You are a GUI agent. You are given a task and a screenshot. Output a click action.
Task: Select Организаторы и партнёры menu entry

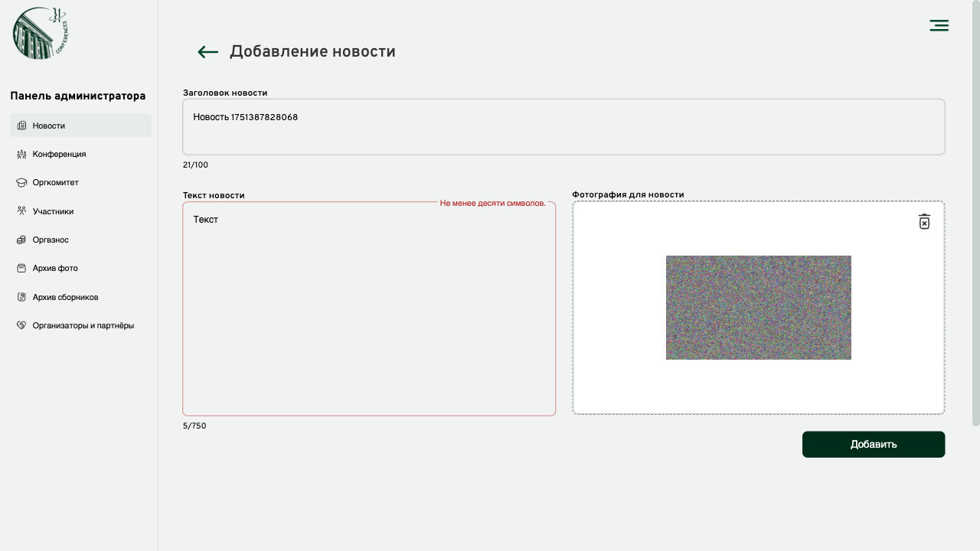[x=83, y=325]
